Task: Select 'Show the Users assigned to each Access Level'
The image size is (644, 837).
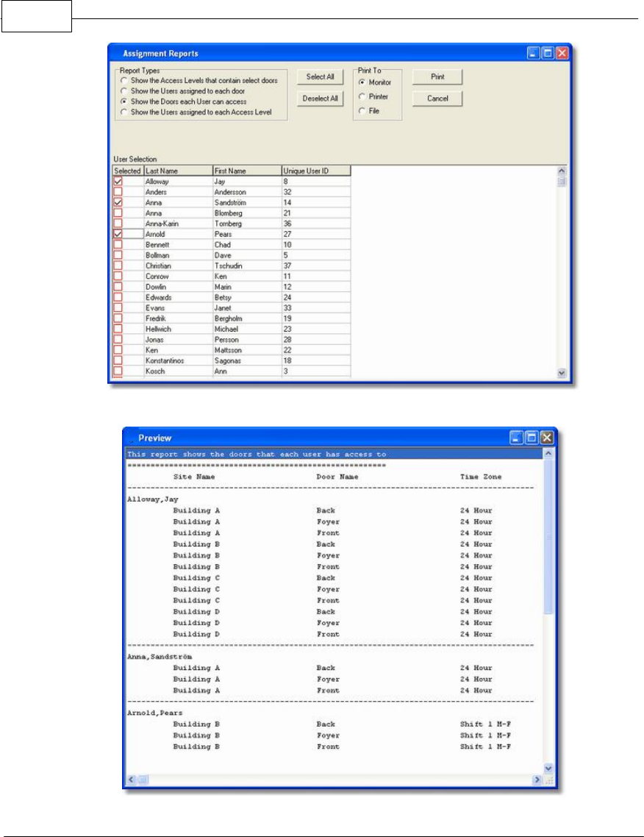Action: (x=124, y=112)
